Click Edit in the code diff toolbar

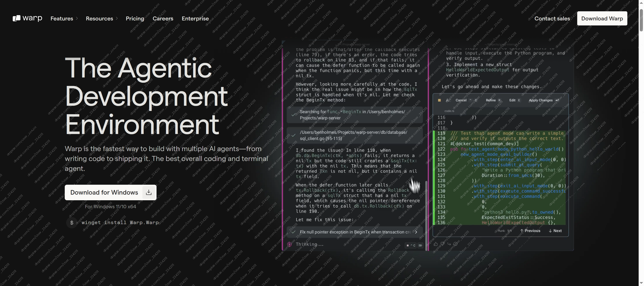coord(512,100)
